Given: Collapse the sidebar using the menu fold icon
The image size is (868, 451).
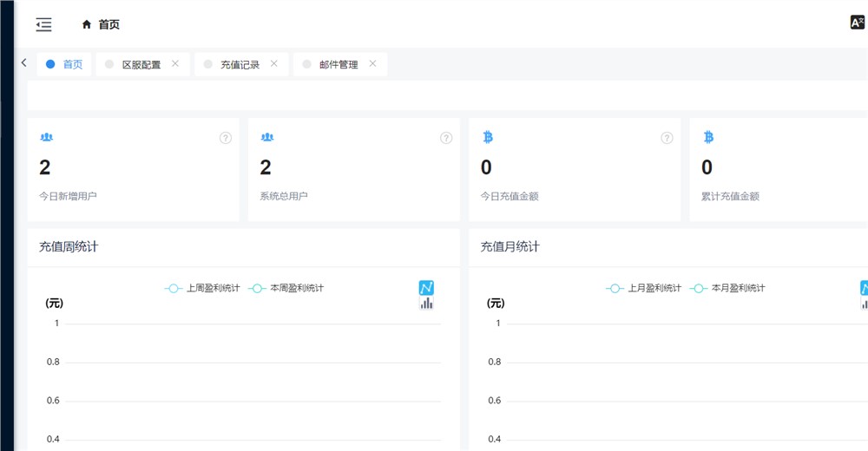Looking at the screenshot, I should coord(43,25).
